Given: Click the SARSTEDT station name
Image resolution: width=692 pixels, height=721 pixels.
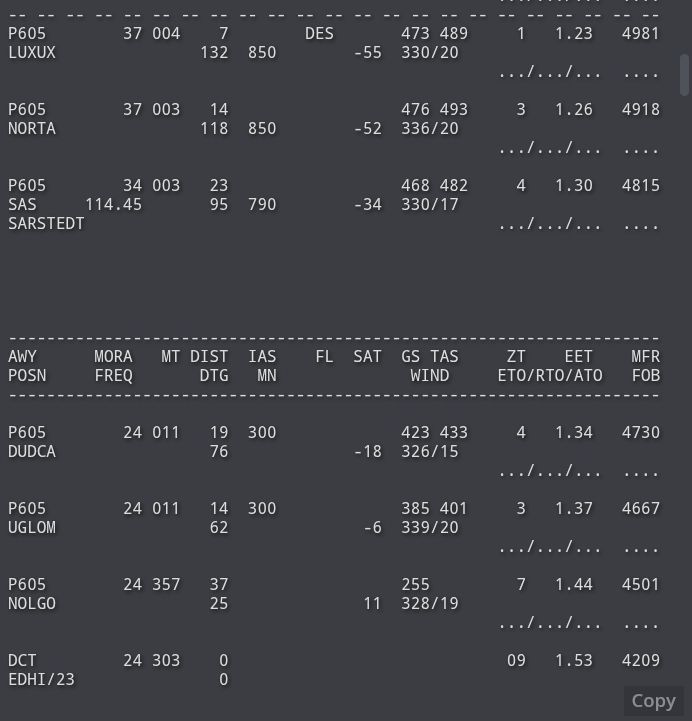Looking at the screenshot, I should (x=46, y=223).
